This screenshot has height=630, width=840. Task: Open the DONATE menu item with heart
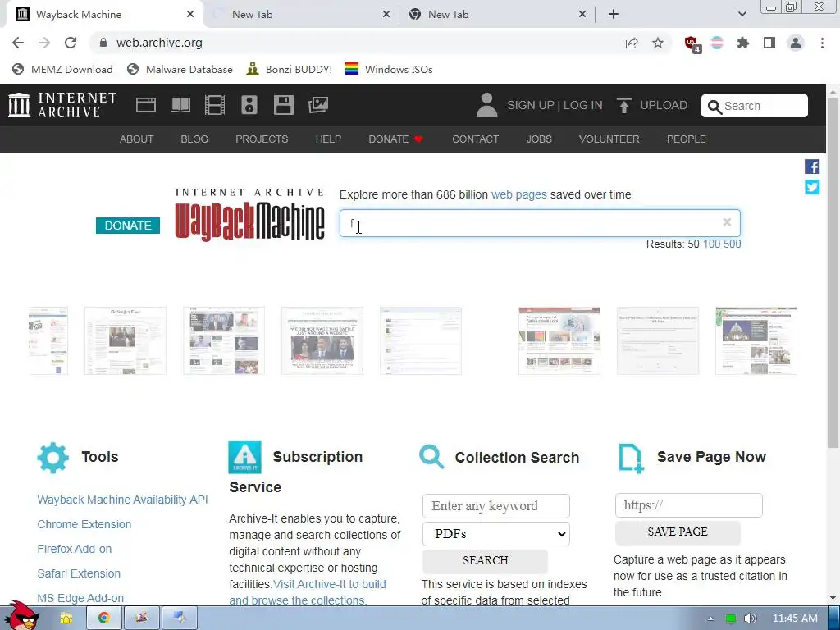(396, 139)
